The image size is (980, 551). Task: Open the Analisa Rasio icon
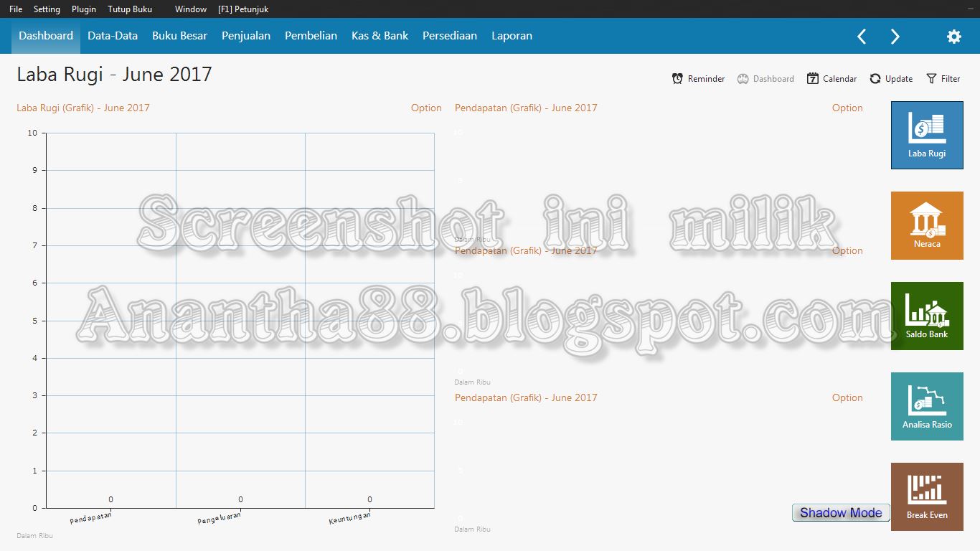[x=926, y=406]
